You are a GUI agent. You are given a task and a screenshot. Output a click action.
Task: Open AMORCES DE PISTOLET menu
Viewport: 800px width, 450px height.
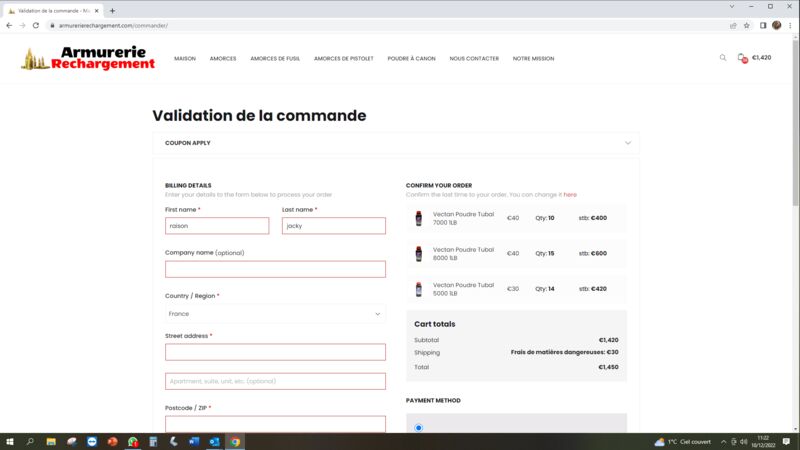tap(343, 59)
